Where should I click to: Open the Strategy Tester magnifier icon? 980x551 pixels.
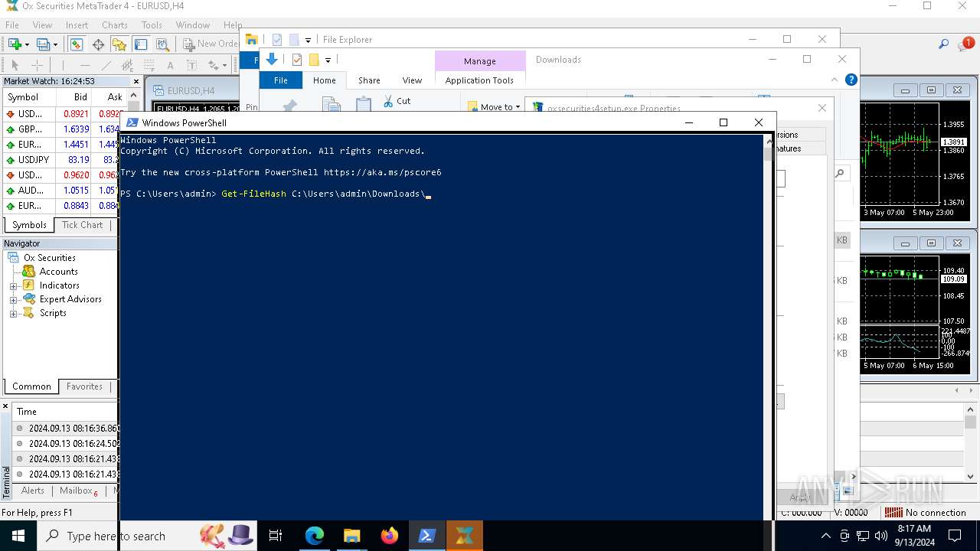tap(162, 44)
